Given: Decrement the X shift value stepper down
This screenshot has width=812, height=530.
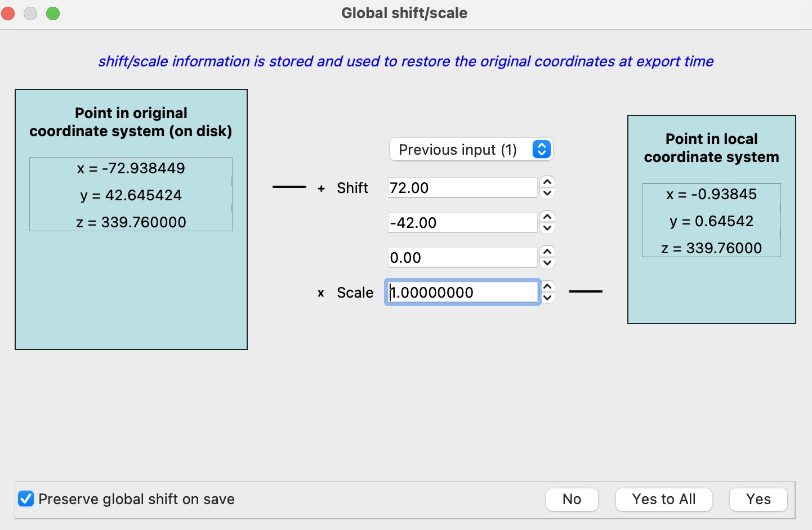Looking at the screenshot, I should point(547,194).
